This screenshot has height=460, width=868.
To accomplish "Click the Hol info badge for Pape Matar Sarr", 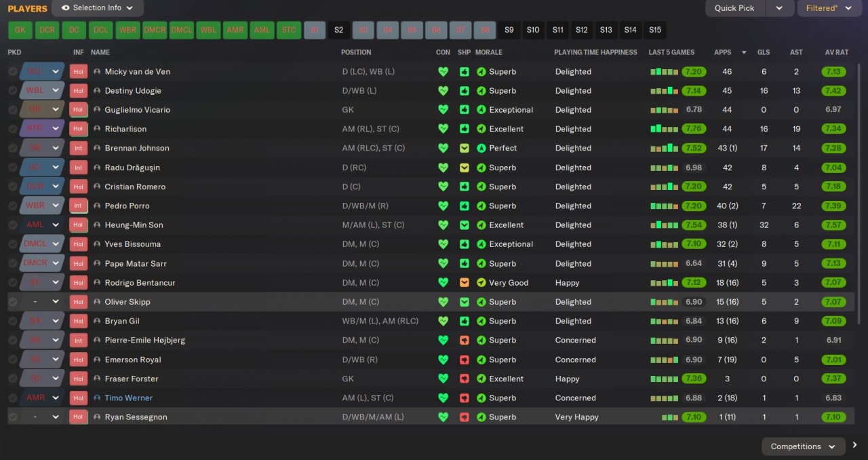I will pos(79,263).
